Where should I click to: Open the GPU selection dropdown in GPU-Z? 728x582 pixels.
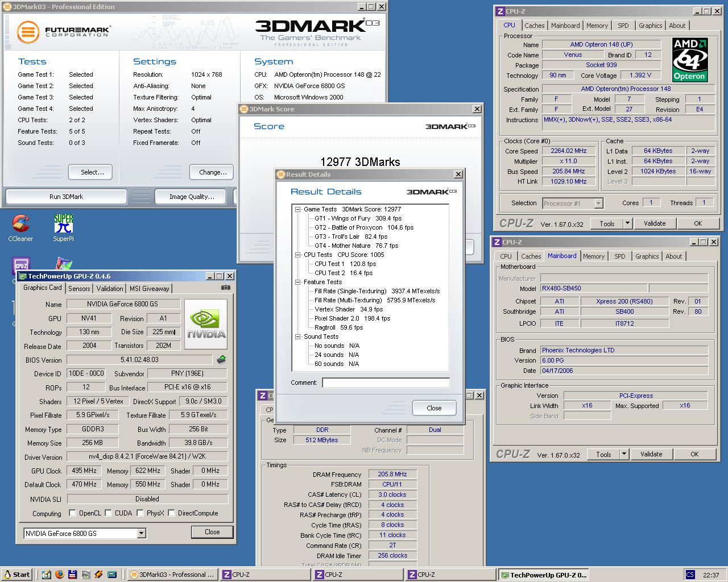click(x=141, y=533)
